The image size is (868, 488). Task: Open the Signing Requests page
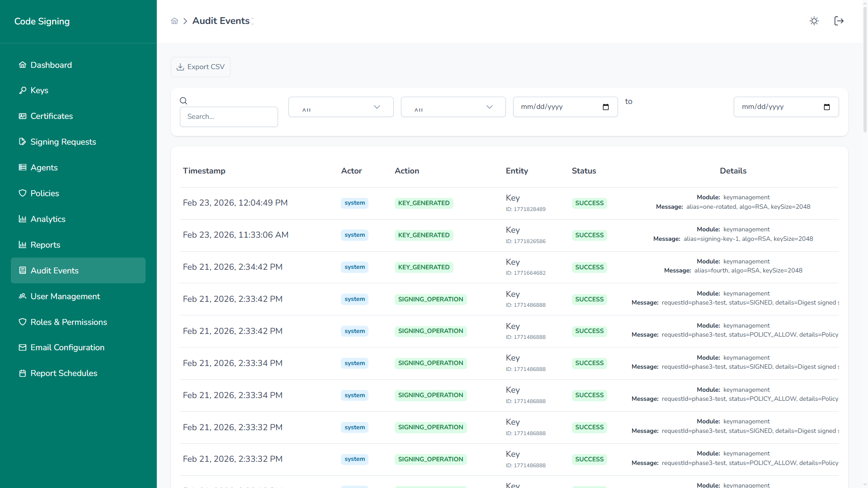tap(63, 141)
